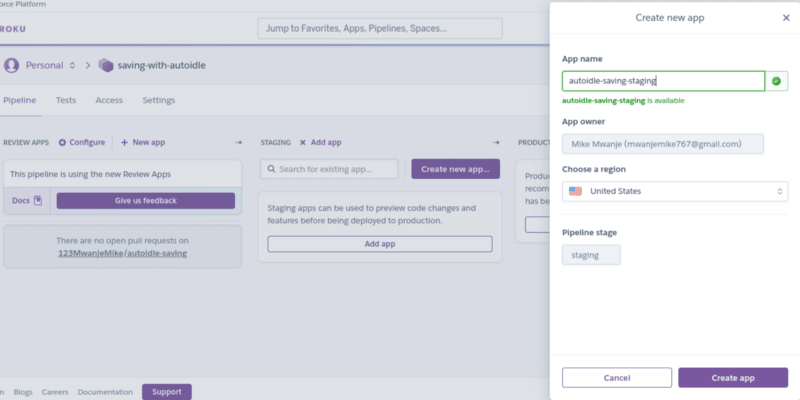Screen dimensions: 800x400
Task: Click the Give us feedback button
Action: [146, 200]
